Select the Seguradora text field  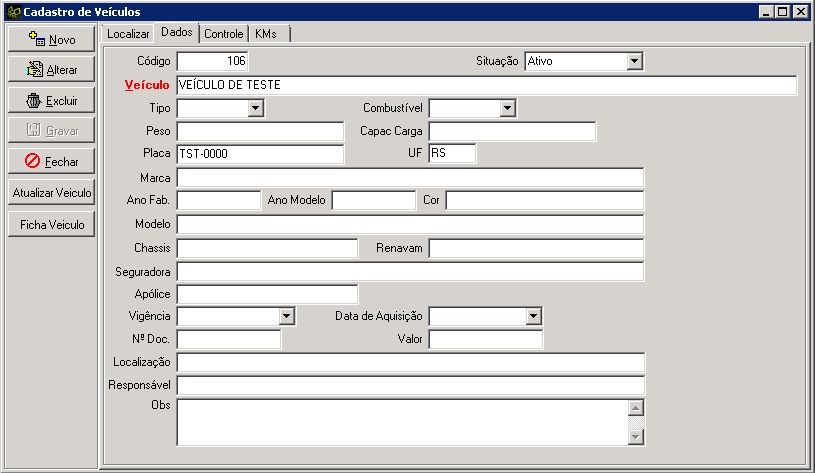[410, 271]
